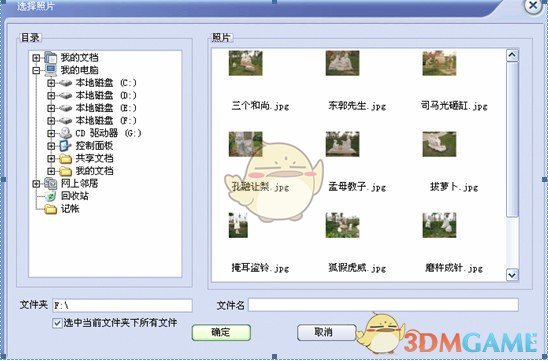This screenshot has width=548, height=361.
Task: Click the drive icon for 本地磁盘 (C:)
Action: pos(65,83)
